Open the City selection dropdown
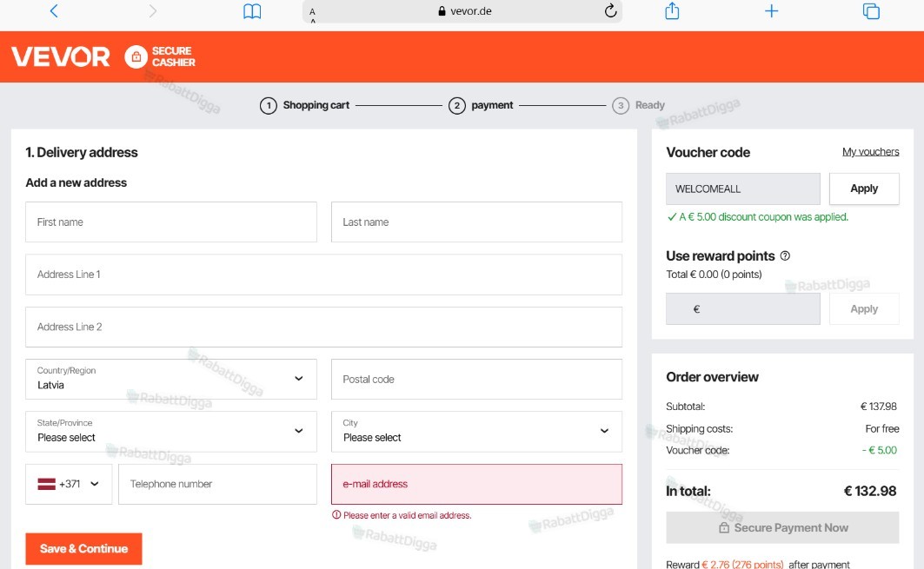The height and width of the screenshot is (569, 924). pos(476,431)
